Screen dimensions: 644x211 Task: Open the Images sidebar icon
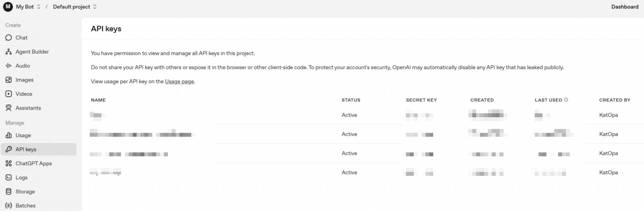tap(8, 80)
